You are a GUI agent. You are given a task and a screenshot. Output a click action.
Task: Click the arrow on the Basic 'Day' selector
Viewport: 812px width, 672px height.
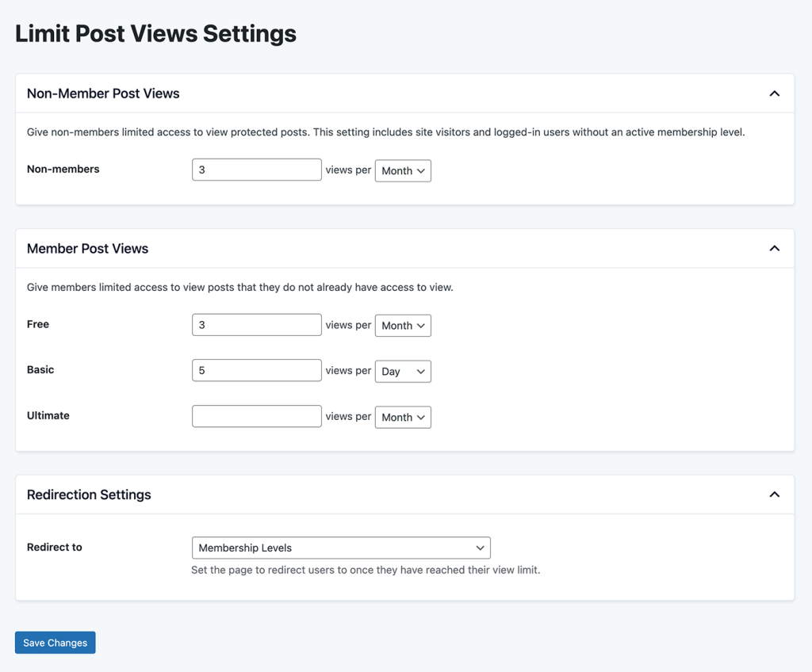(x=421, y=371)
